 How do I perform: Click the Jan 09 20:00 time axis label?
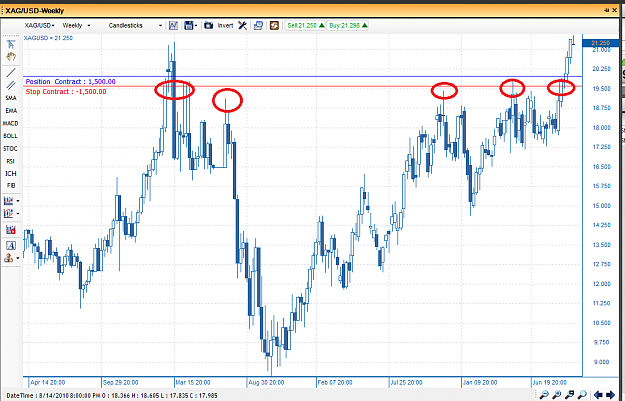pos(480,383)
